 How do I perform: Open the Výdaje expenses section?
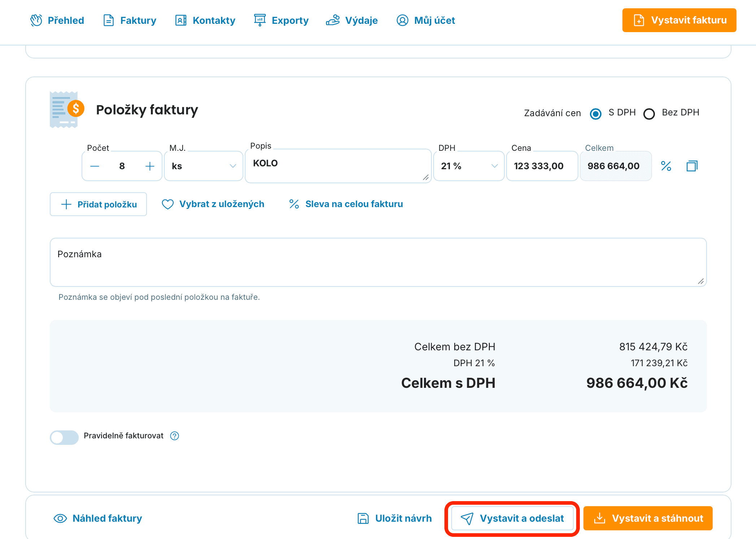(x=352, y=20)
